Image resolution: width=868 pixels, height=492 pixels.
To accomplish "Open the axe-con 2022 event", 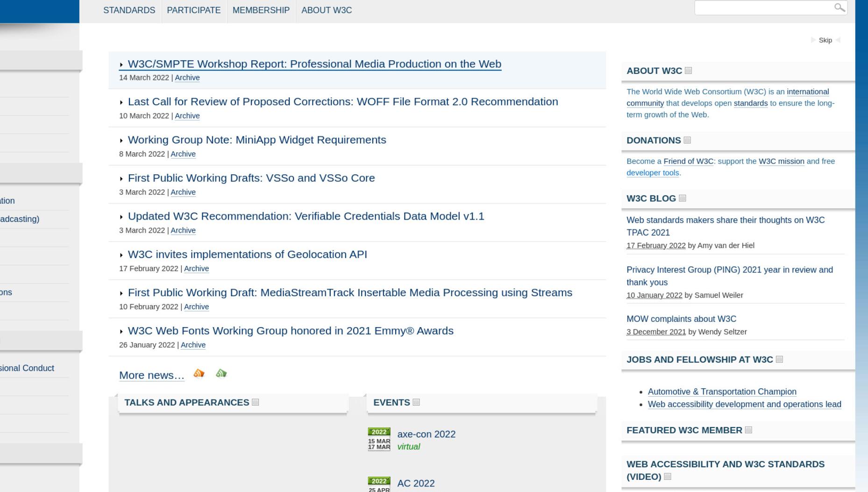I will click(x=427, y=435).
